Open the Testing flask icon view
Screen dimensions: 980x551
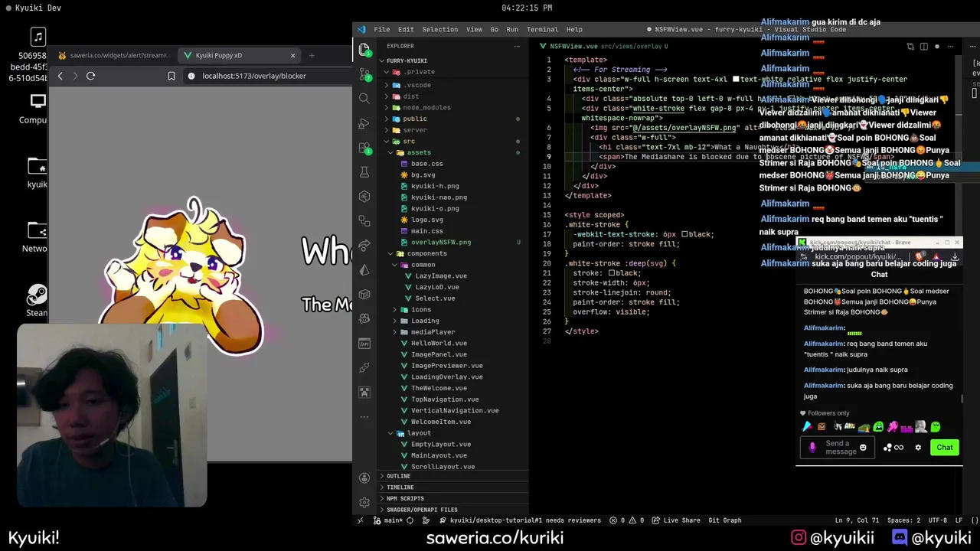tap(364, 172)
